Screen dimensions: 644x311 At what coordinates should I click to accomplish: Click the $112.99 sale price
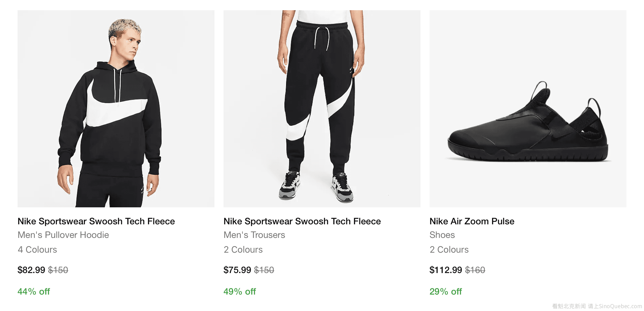coord(446,270)
